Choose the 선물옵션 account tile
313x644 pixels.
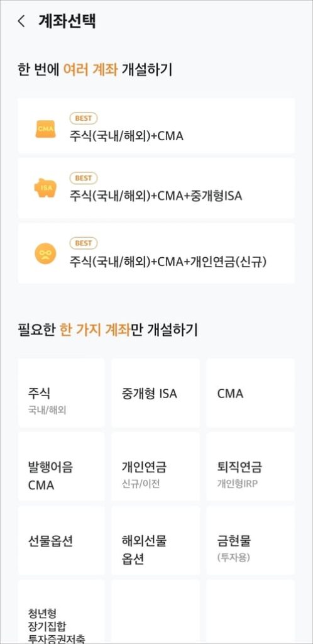(61, 540)
